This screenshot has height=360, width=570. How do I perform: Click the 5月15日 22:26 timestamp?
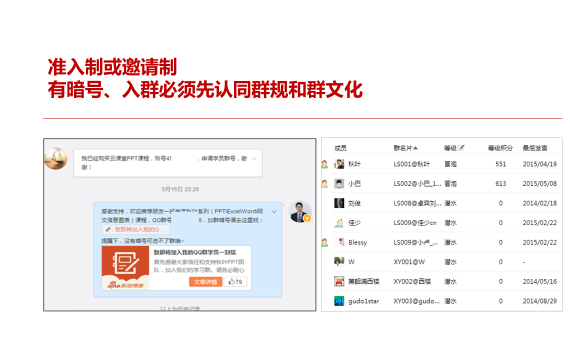click(180, 189)
